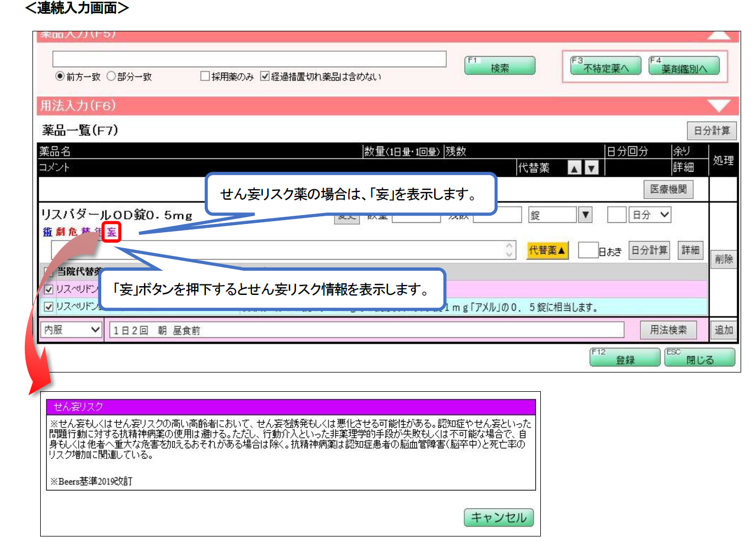
Task: Enable the 採用薬のみ checkbox
Action: [205, 76]
